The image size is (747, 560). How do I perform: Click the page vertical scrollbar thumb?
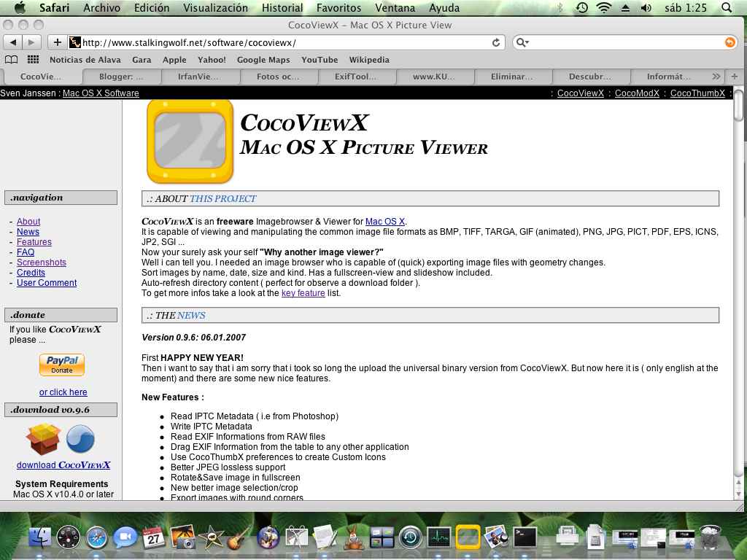coord(738,105)
